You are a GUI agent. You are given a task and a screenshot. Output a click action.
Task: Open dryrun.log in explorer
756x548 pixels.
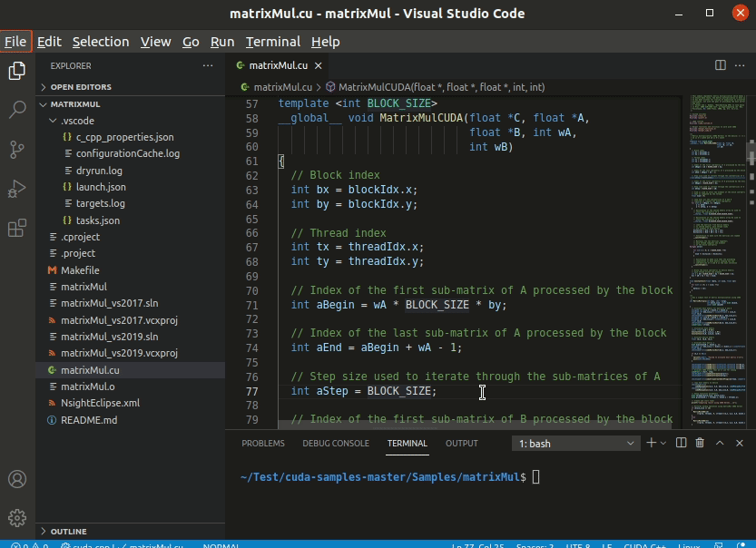click(x=130, y=171)
